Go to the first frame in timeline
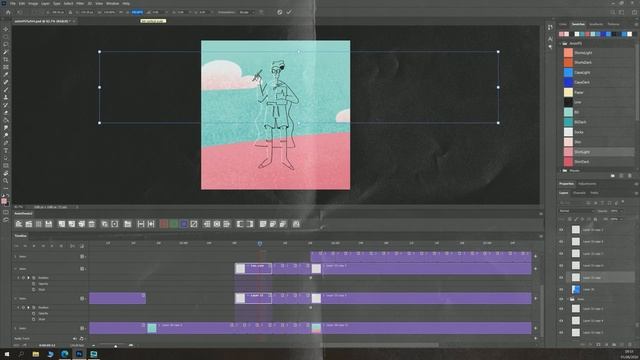 pyautogui.click(x=17, y=246)
